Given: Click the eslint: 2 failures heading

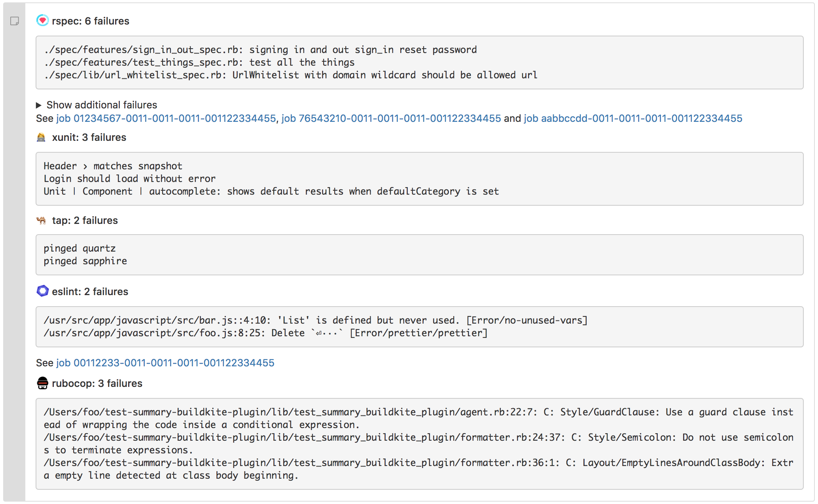Looking at the screenshot, I should click(x=90, y=292).
